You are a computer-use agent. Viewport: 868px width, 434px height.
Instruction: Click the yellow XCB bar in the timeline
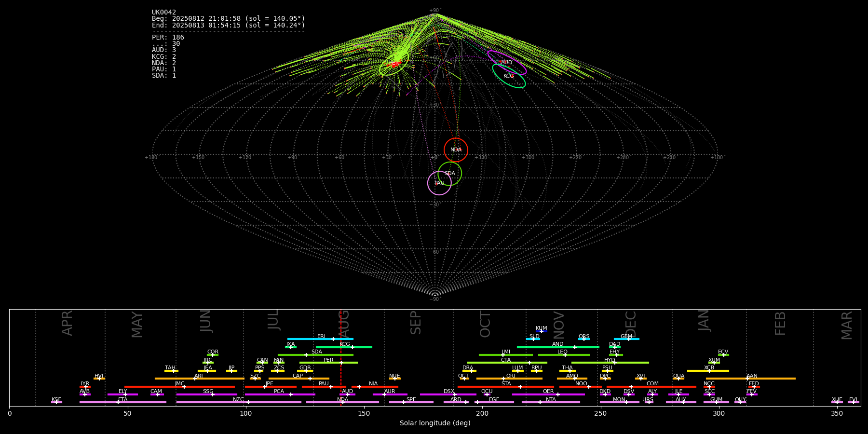click(708, 371)
